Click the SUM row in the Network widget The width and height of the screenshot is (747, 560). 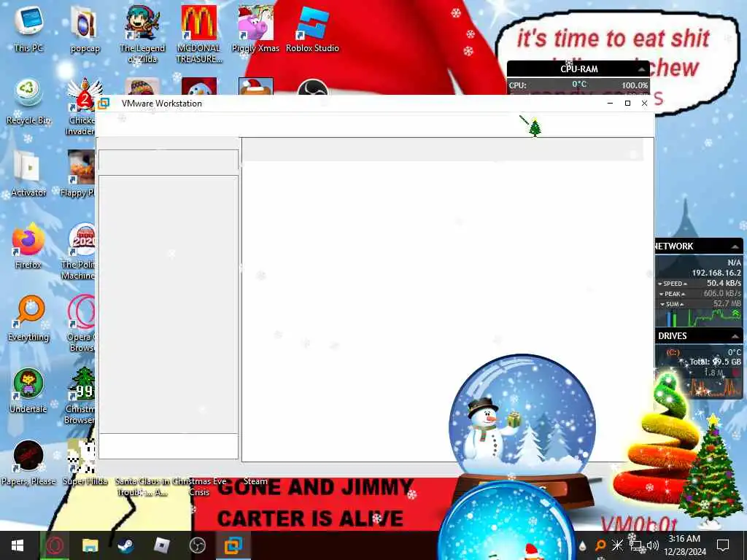[700, 304]
